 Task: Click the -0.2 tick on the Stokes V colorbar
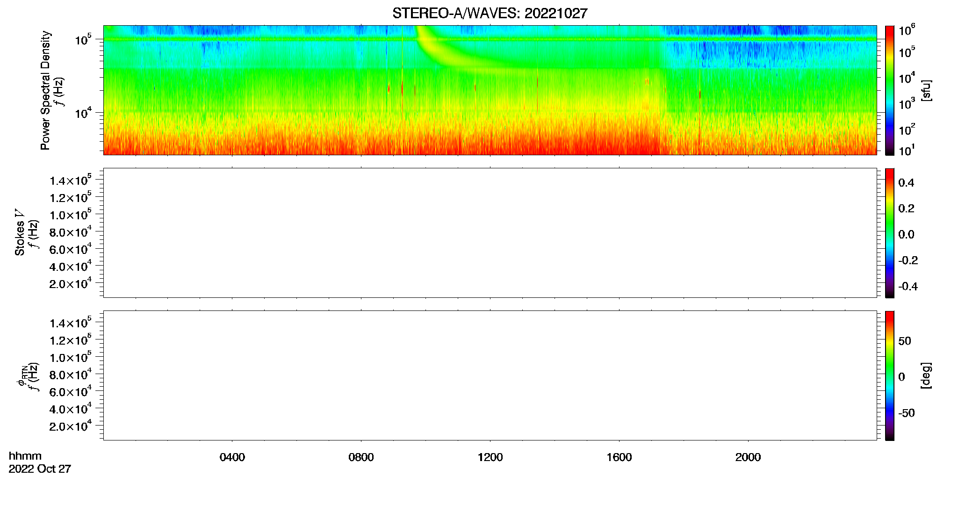(908, 260)
